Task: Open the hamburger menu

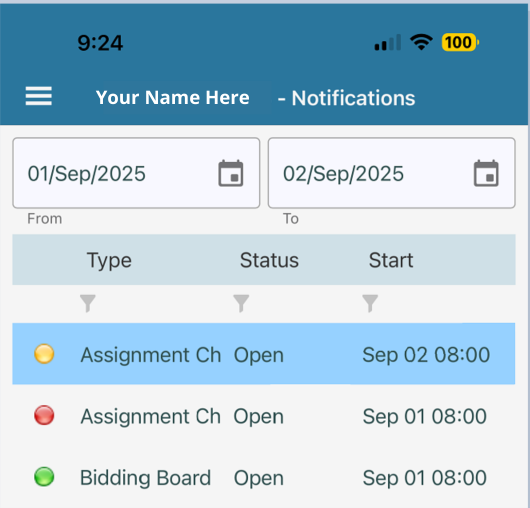Action: click(x=39, y=96)
